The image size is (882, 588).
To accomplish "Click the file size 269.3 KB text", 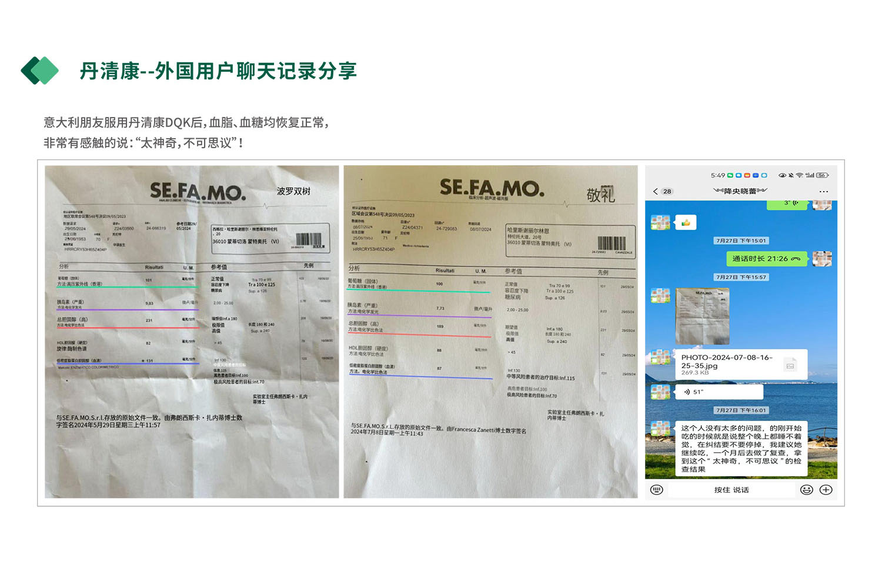I will [x=695, y=373].
